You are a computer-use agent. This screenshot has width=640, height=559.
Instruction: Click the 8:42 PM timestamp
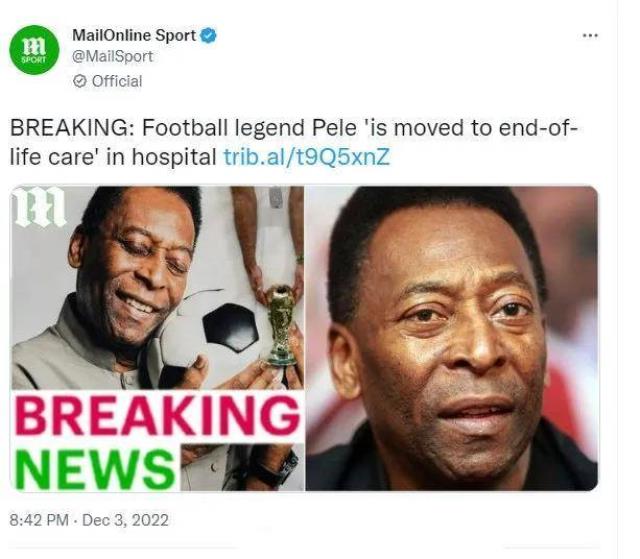39,520
